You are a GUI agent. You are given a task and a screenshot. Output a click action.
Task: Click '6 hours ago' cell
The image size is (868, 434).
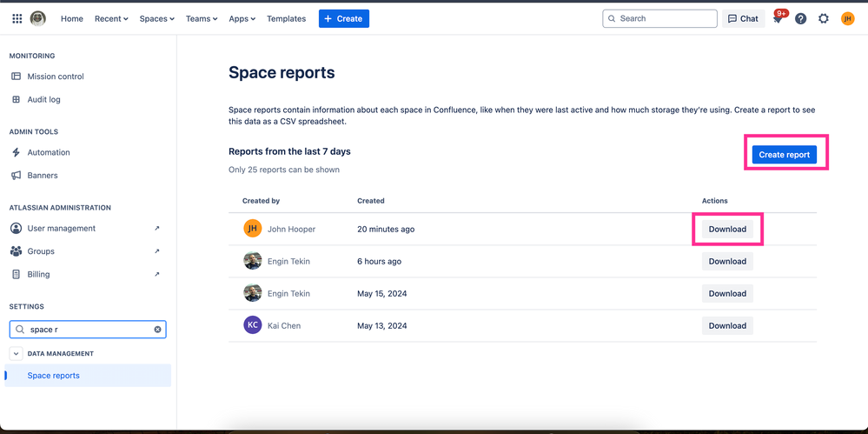379,261
